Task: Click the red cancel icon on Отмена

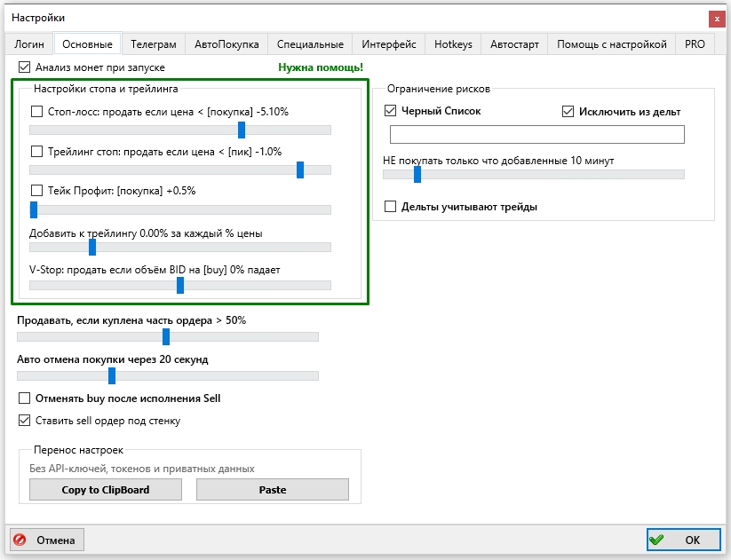Action: click(20, 540)
